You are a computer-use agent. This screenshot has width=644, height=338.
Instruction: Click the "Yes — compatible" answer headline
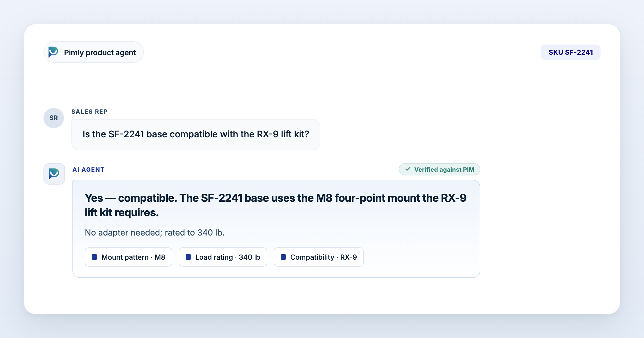[276, 205]
